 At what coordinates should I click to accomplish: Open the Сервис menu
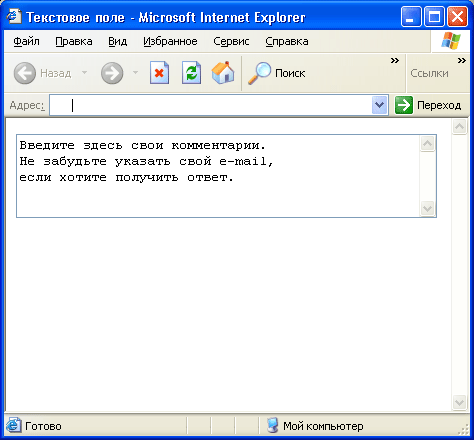231,41
